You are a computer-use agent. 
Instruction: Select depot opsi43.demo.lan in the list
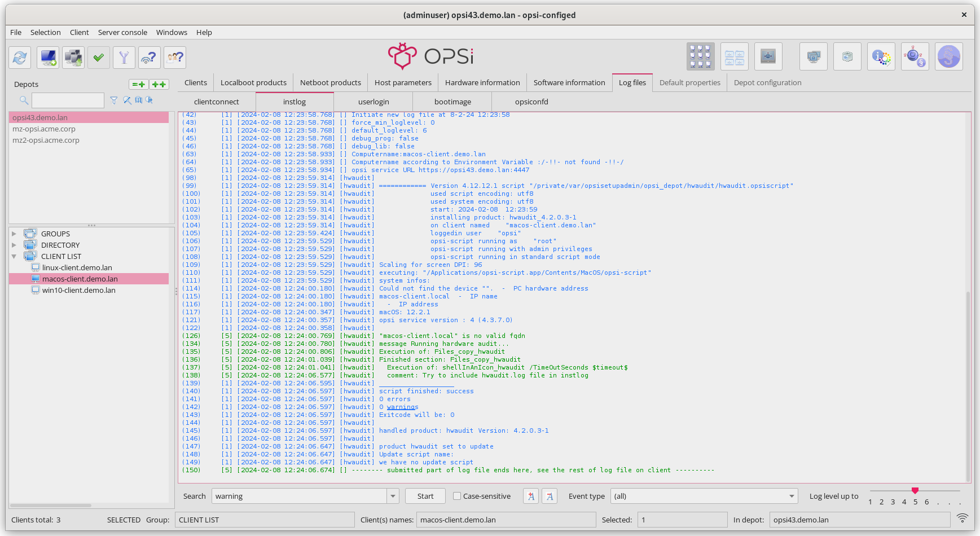click(x=89, y=117)
